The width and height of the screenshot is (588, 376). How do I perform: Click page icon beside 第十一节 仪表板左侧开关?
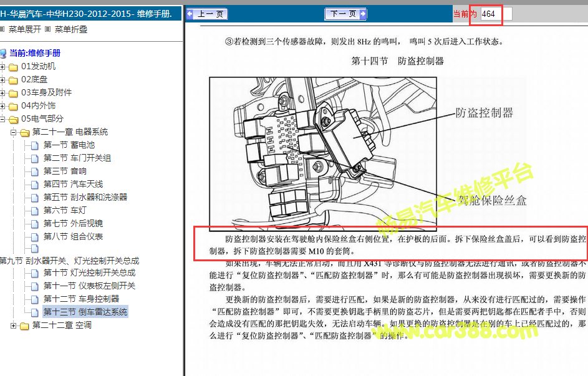34,286
